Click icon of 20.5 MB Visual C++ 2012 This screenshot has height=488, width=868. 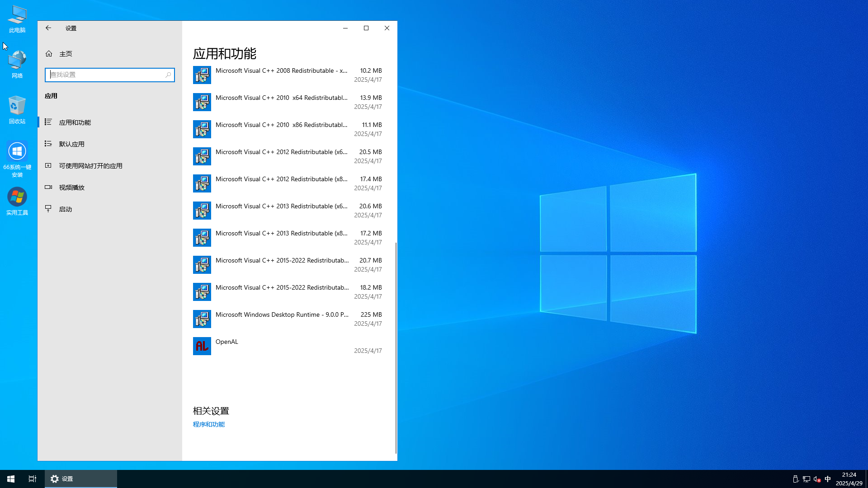click(x=202, y=156)
